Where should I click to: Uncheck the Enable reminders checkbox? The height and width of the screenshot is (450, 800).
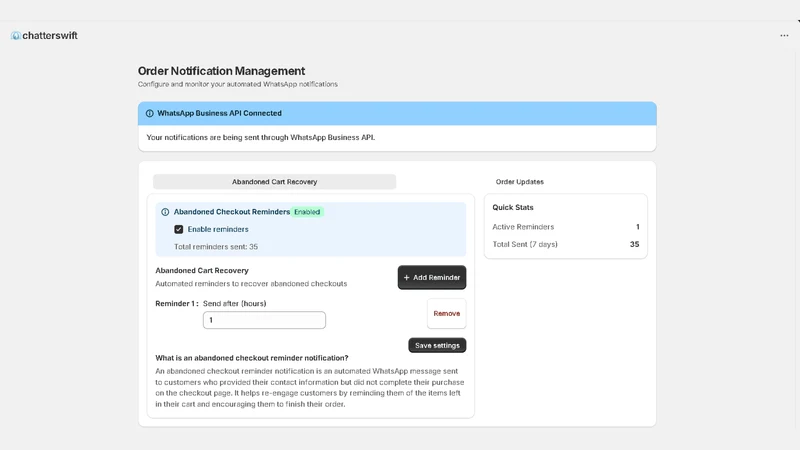(x=179, y=230)
